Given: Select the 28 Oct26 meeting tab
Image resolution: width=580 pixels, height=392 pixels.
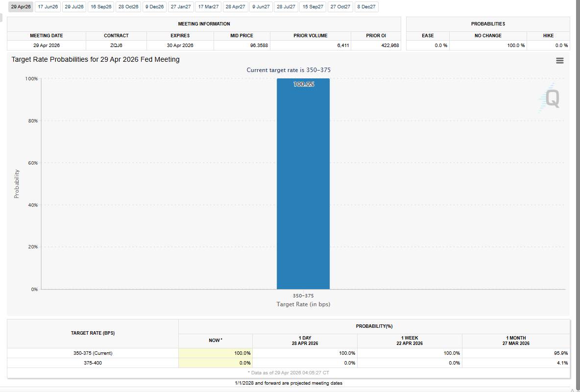Looking at the screenshot, I should [128, 7].
